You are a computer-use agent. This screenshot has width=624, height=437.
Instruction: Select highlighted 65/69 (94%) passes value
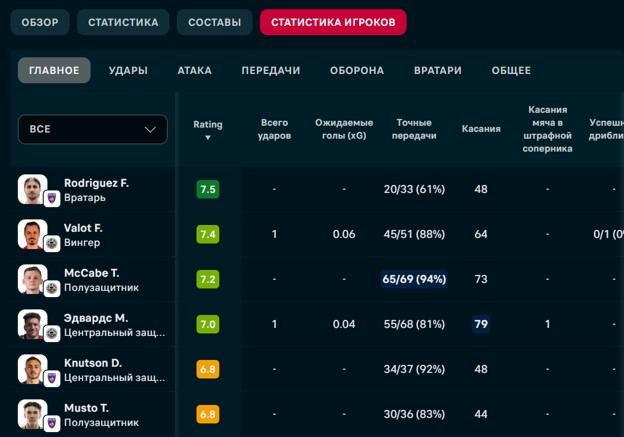[x=414, y=279]
